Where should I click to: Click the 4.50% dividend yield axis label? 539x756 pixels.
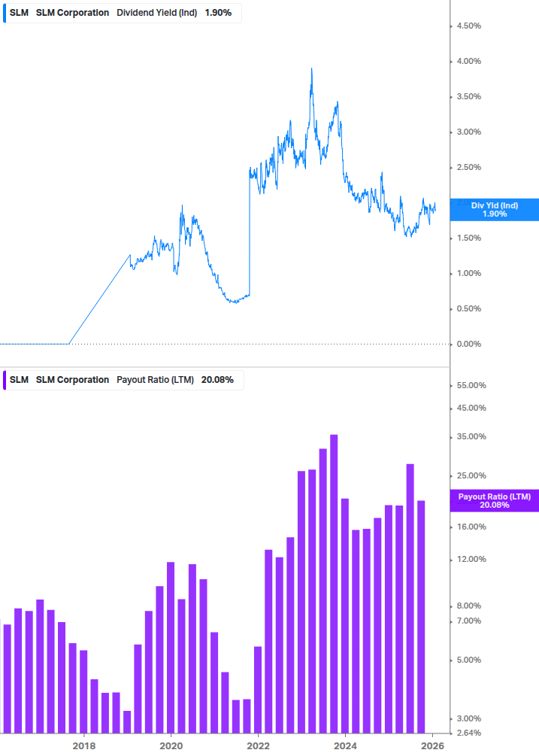pos(468,26)
